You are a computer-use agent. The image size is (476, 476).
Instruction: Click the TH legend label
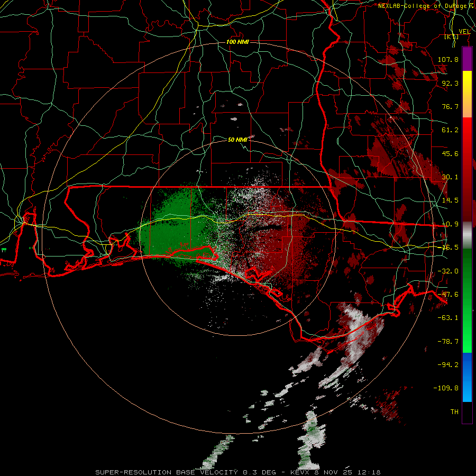tap(454, 412)
